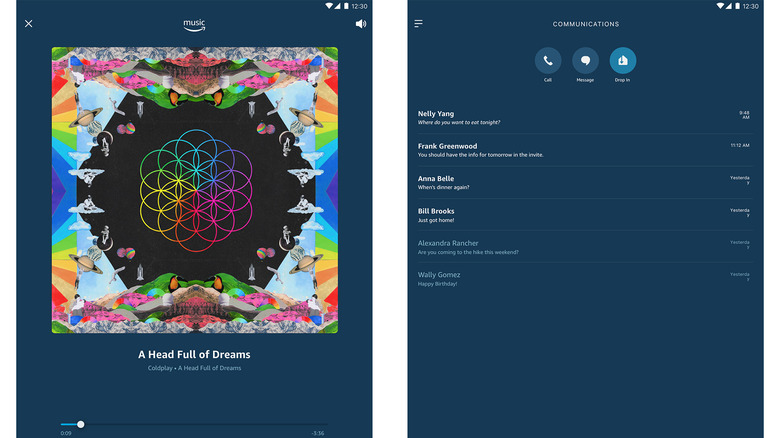Click the Coldplay artist link
Screen dimensions: 780x438
click(x=160, y=368)
